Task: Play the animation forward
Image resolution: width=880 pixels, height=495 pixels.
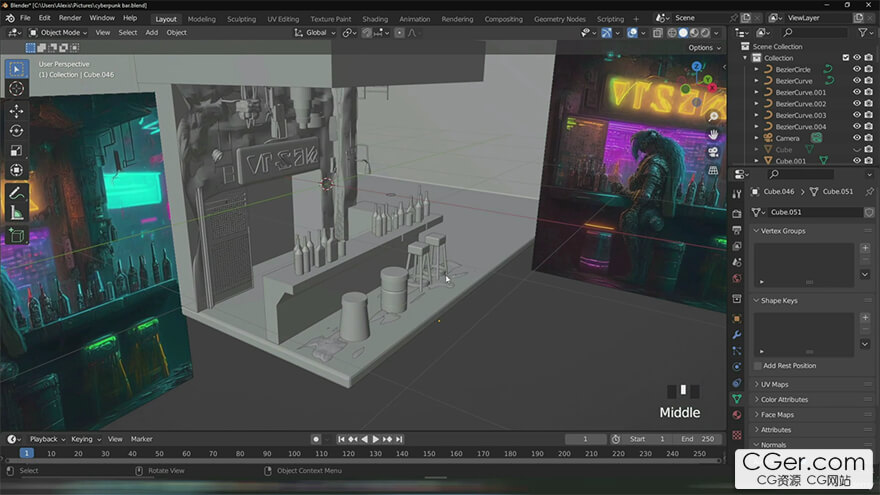Action: [x=376, y=439]
